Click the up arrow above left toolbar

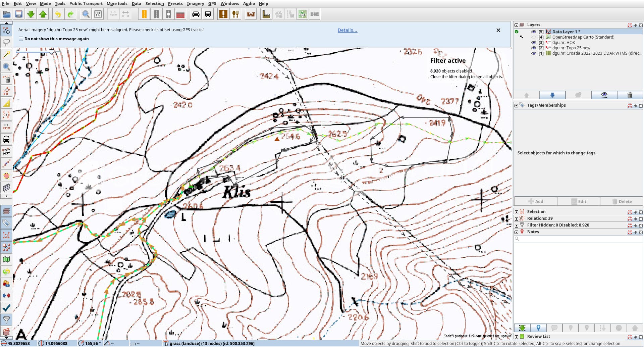coord(6,23)
